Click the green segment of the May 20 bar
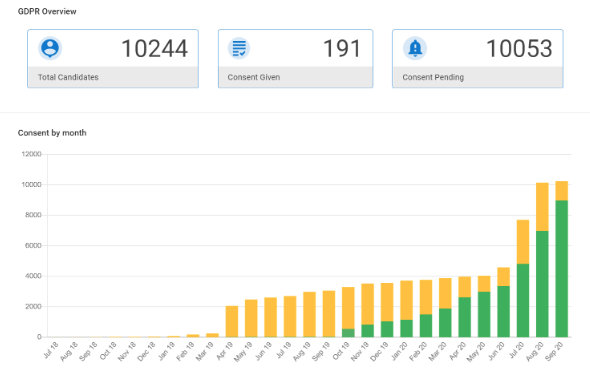Viewport: 590px width, 375px height. coord(484,314)
